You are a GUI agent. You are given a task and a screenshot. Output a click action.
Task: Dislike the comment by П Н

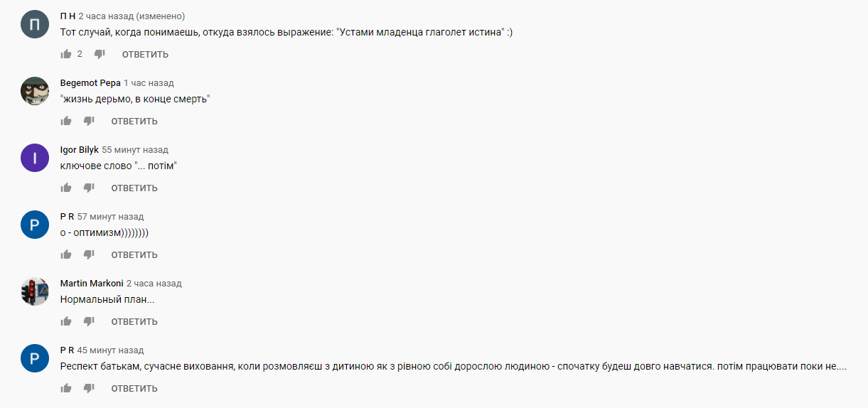[100, 54]
